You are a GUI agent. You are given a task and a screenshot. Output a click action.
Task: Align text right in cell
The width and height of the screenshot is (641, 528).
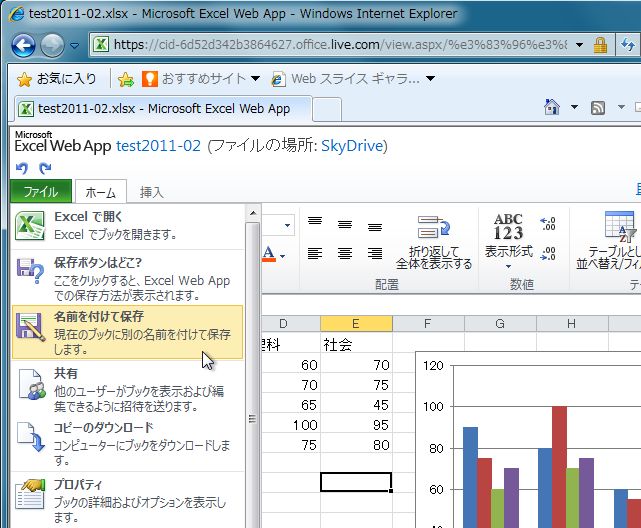pyautogui.click(x=375, y=254)
